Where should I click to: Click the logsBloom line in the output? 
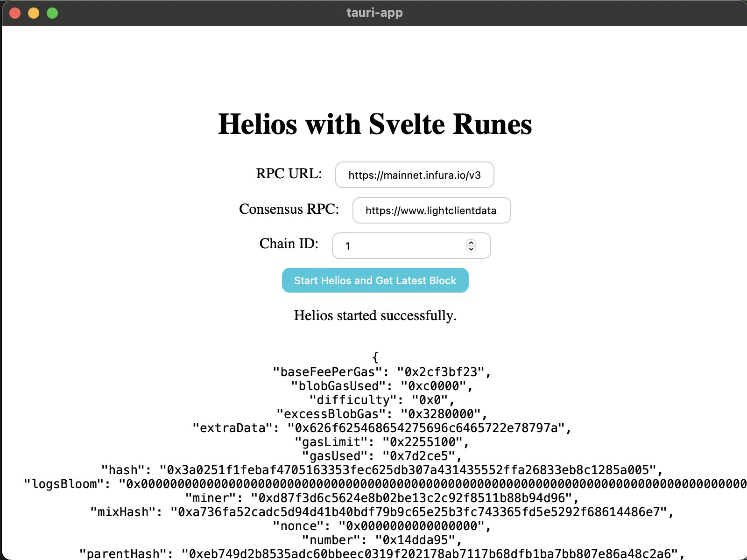click(385, 484)
